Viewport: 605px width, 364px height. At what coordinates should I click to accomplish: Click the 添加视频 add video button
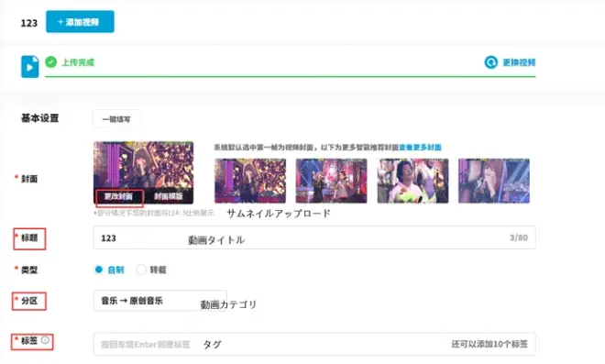[80, 22]
